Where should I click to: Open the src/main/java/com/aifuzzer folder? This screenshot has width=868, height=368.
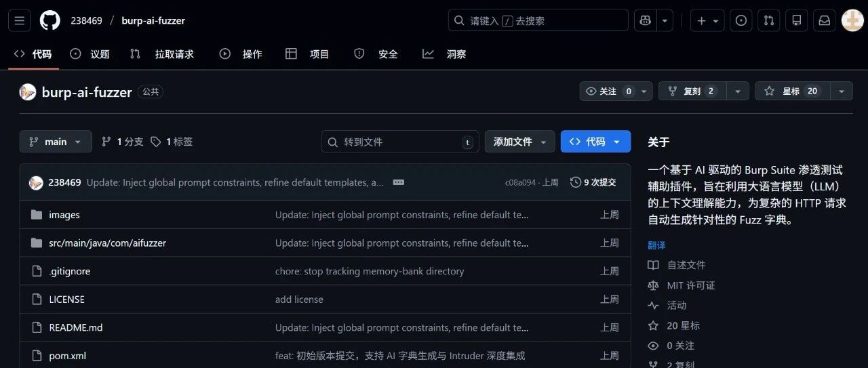pyautogui.click(x=107, y=243)
